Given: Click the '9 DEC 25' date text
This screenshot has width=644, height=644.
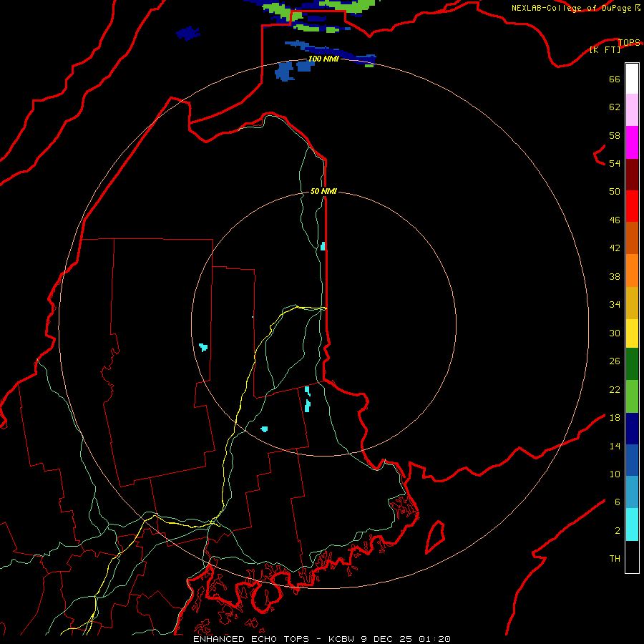Looking at the screenshot, I should click(387, 639).
